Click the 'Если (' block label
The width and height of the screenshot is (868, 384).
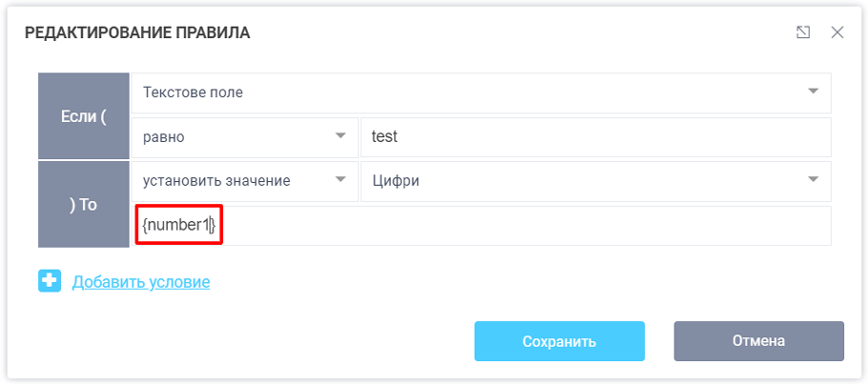pos(83,116)
